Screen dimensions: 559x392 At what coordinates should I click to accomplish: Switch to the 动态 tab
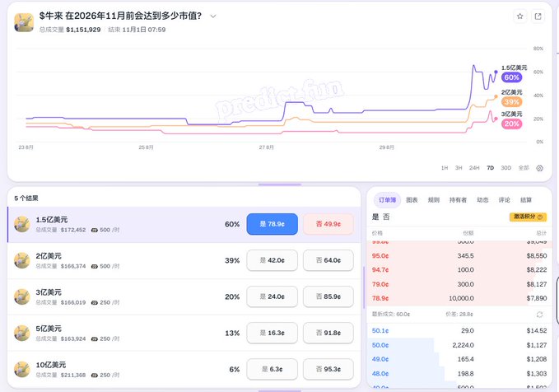pyautogui.click(x=482, y=200)
